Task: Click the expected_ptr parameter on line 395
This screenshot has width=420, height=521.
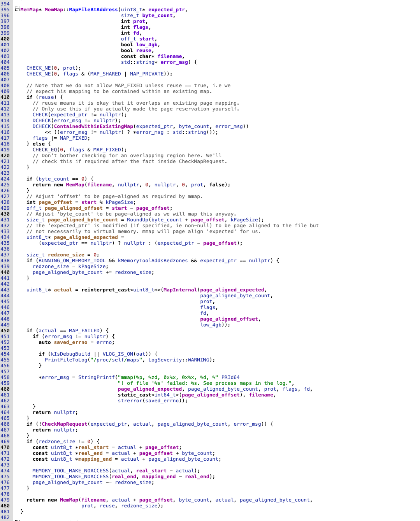Action: [x=167, y=10]
